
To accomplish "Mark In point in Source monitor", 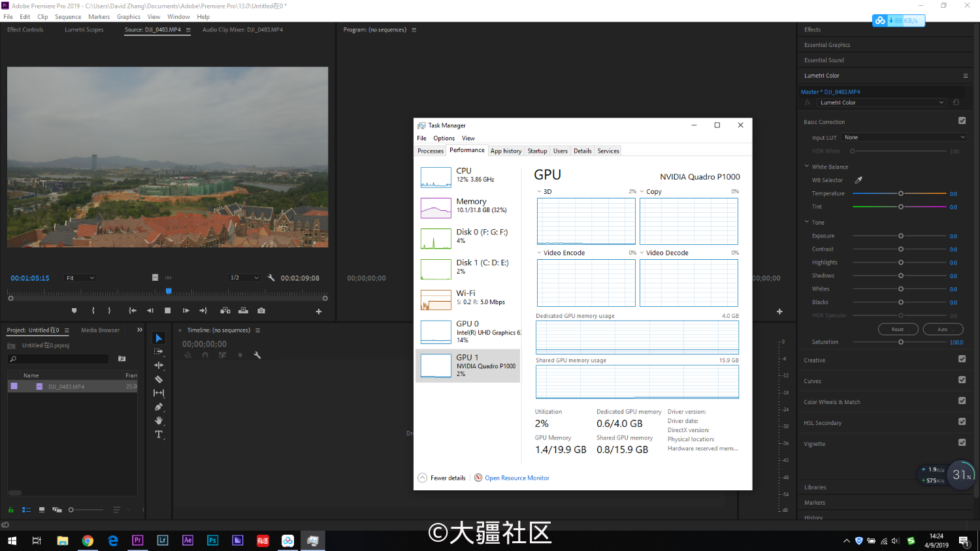I will [93, 311].
